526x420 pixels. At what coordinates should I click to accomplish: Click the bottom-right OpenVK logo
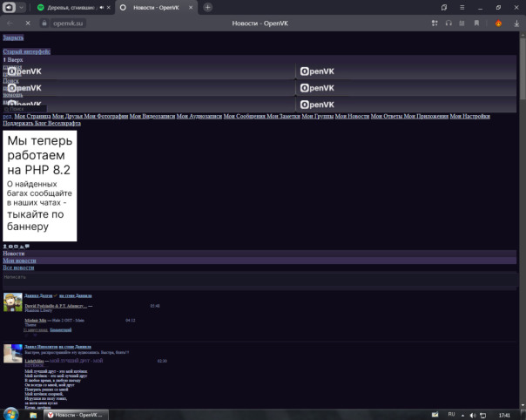(317, 105)
